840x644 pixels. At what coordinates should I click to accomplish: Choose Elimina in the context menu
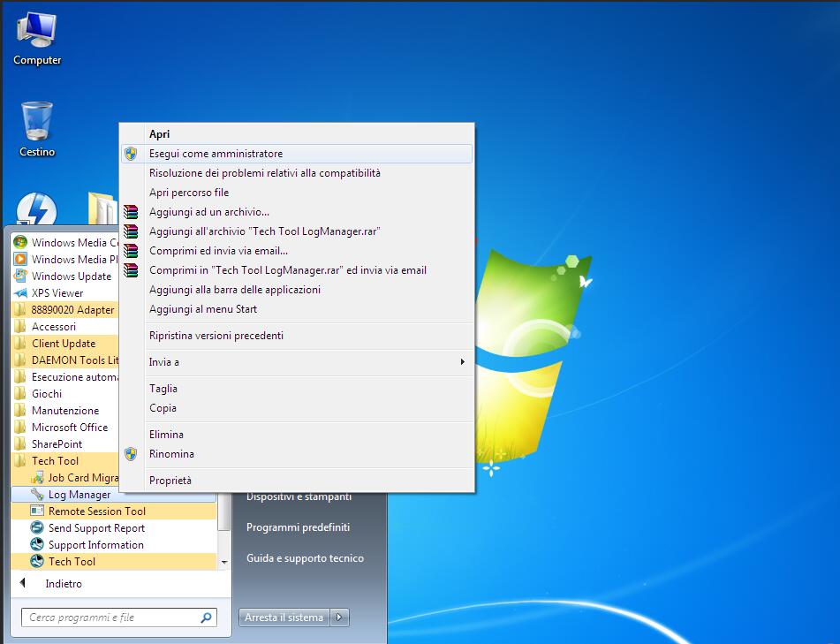click(x=297, y=435)
